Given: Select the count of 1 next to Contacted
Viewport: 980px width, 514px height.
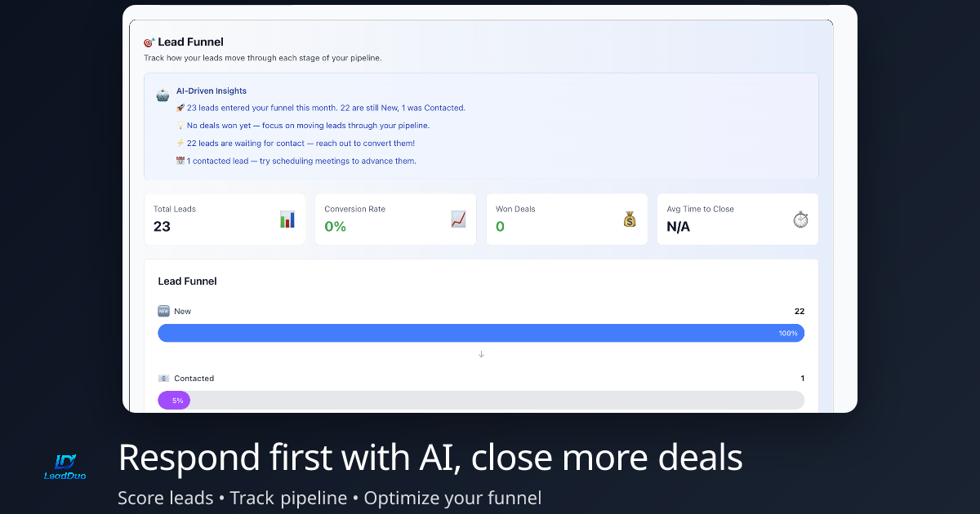Looking at the screenshot, I should point(802,378).
